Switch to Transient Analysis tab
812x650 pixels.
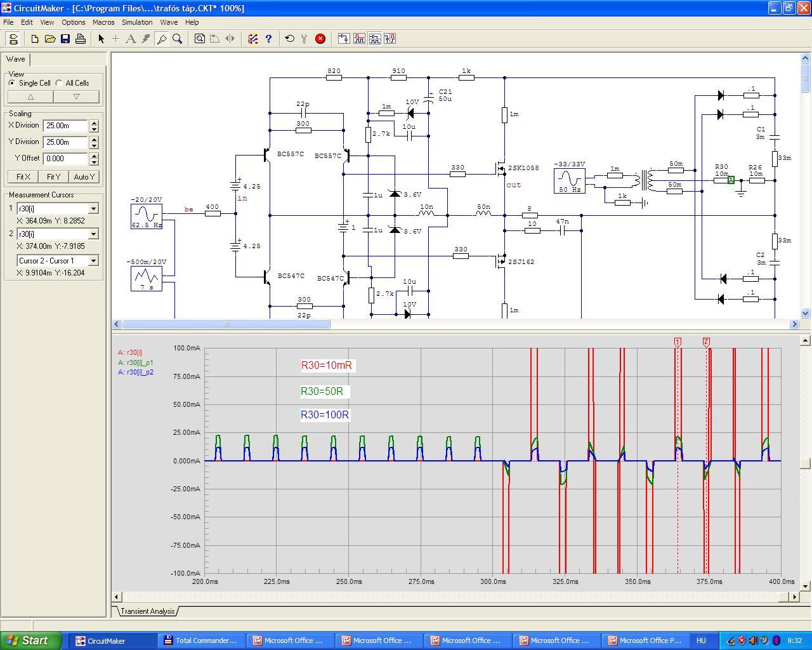click(147, 611)
